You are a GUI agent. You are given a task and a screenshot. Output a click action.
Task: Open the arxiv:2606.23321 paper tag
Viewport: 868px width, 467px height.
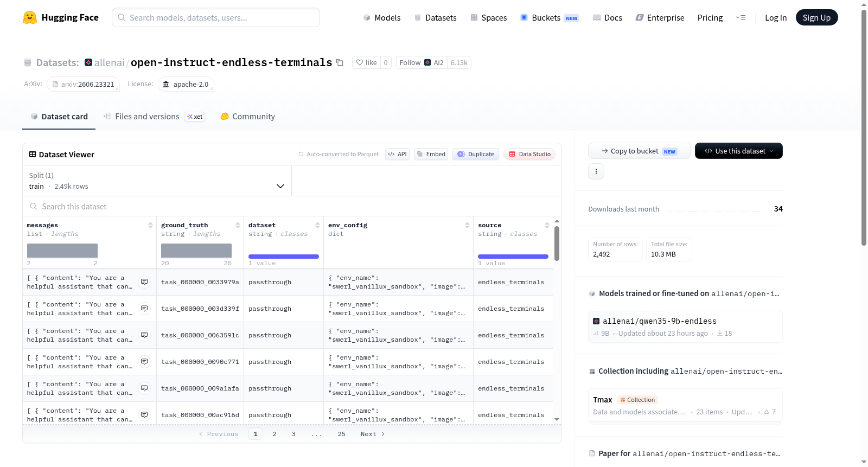click(x=83, y=84)
